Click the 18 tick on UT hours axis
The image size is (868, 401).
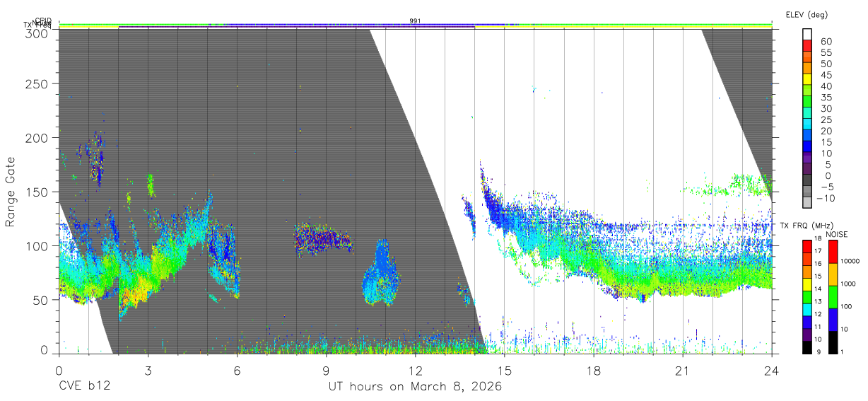coord(594,371)
